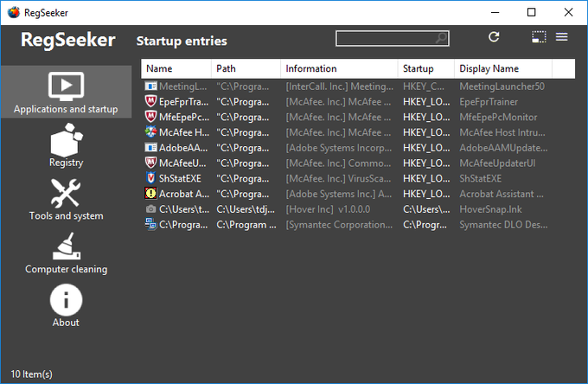Click [McAfee. Inc.] VirusSca... information cell
The width and height of the screenshot is (588, 384).
[338, 178]
